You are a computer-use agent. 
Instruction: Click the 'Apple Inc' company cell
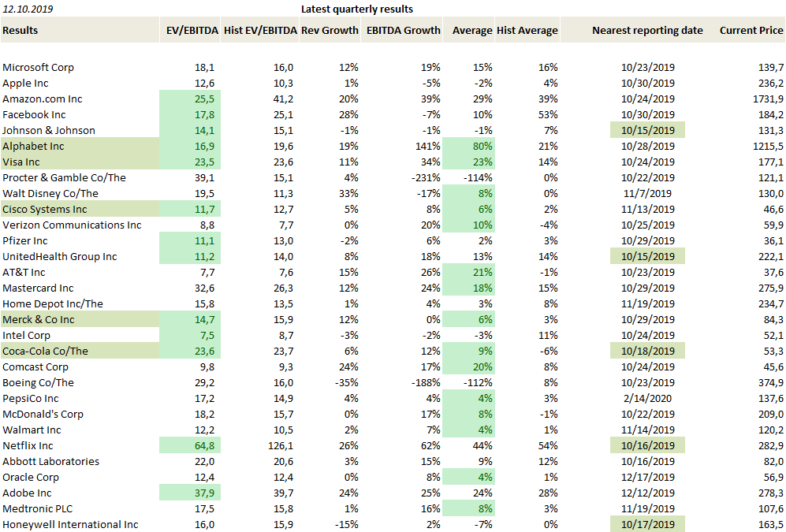point(25,84)
